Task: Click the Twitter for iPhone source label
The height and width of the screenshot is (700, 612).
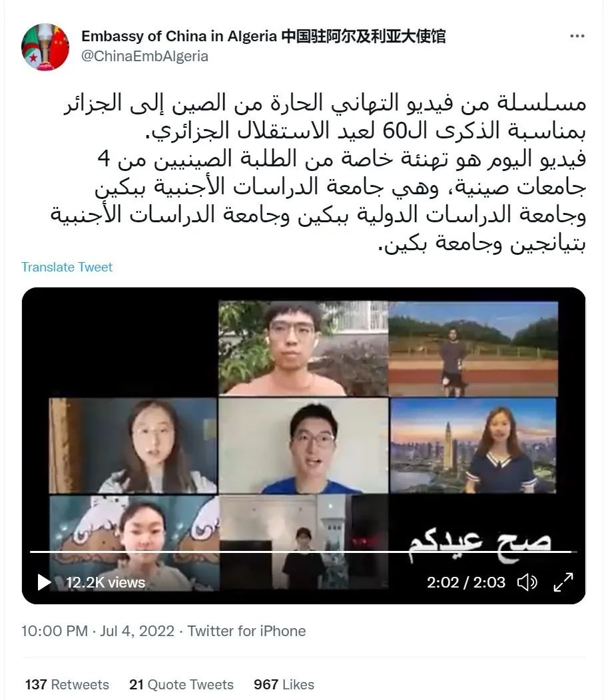Action: pyautogui.click(x=246, y=631)
